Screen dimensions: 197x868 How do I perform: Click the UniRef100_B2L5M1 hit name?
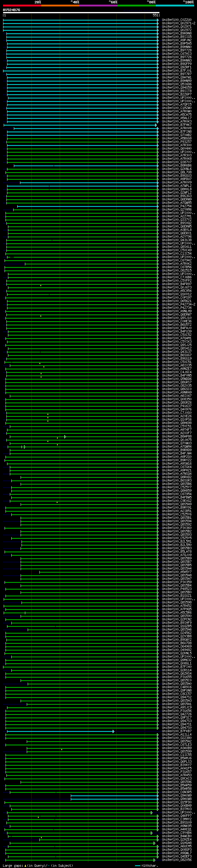coord(176,542)
